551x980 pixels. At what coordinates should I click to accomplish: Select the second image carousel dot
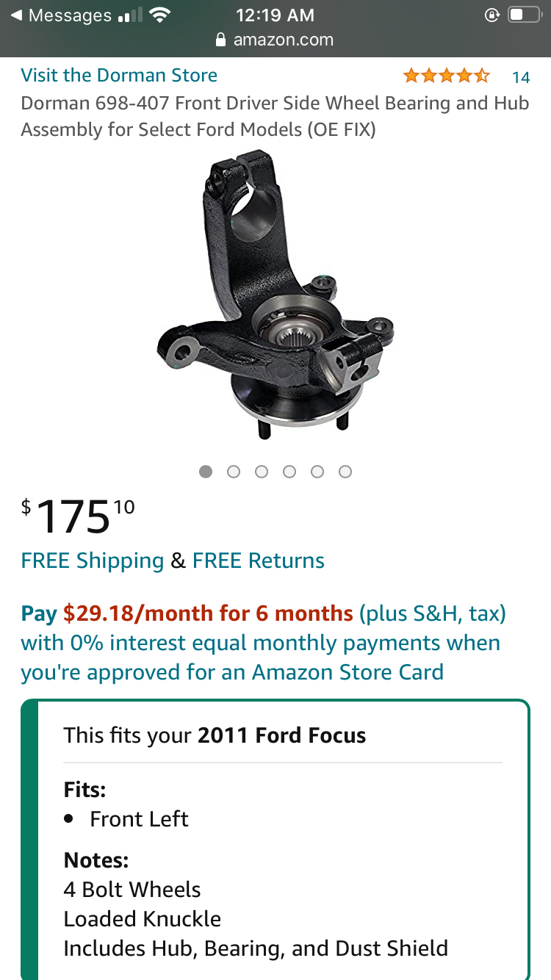point(234,472)
